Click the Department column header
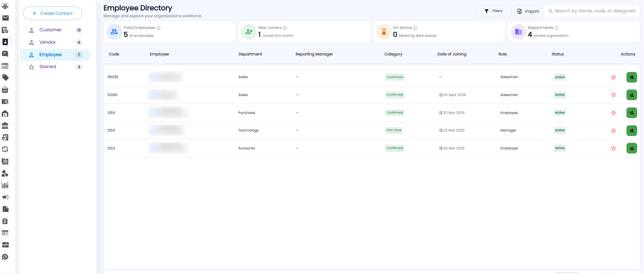Screen dimensions: 644x274 250,54
